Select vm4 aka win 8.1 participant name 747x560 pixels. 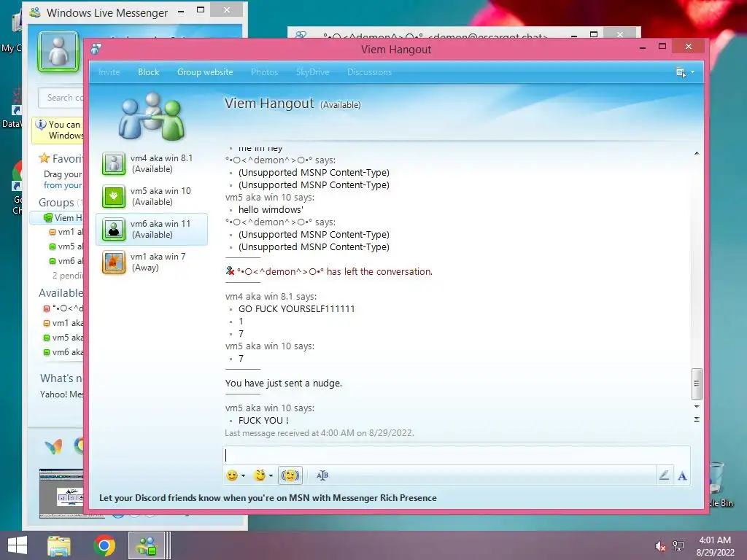[x=161, y=158]
